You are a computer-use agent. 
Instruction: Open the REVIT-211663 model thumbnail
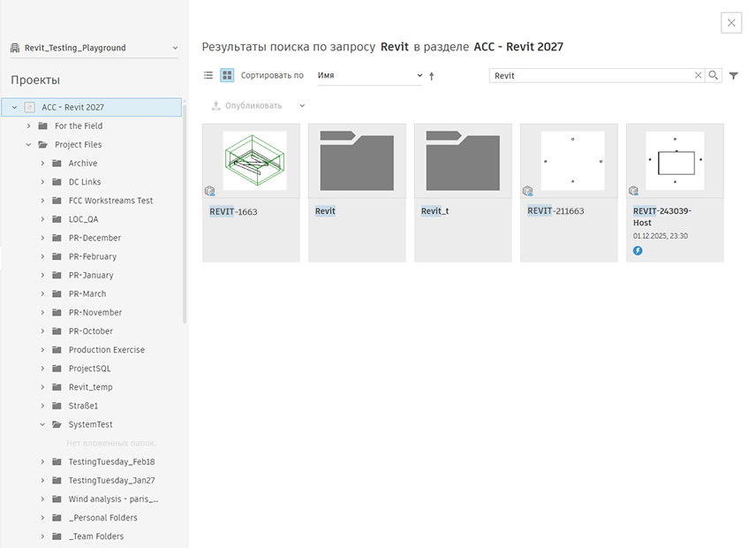click(573, 161)
